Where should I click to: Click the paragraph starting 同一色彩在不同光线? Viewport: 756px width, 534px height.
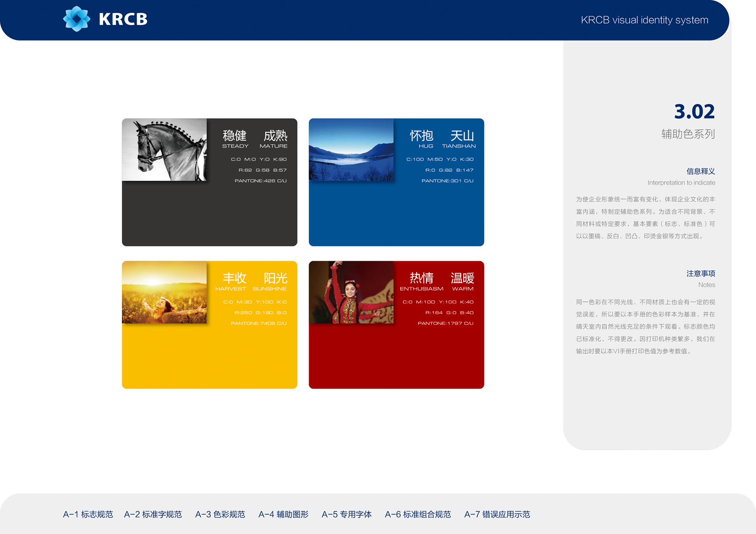[x=646, y=327]
